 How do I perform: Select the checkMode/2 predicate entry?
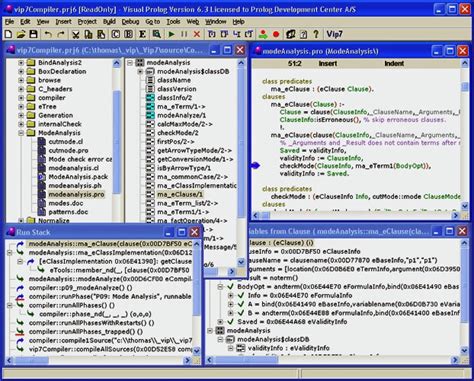pos(178,133)
